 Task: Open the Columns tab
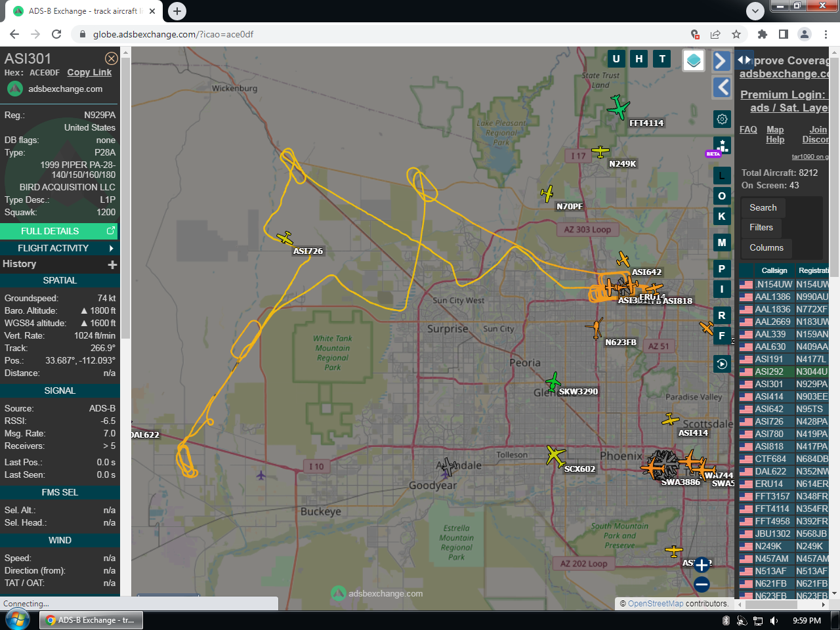(766, 247)
